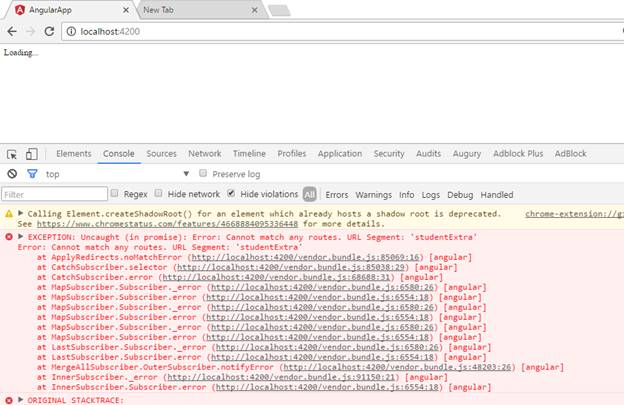This screenshot has width=624, height=405.
Task: Open vendor.bundle.js:68688:31 link for CatchSubscriber.error
Action: 276,277
